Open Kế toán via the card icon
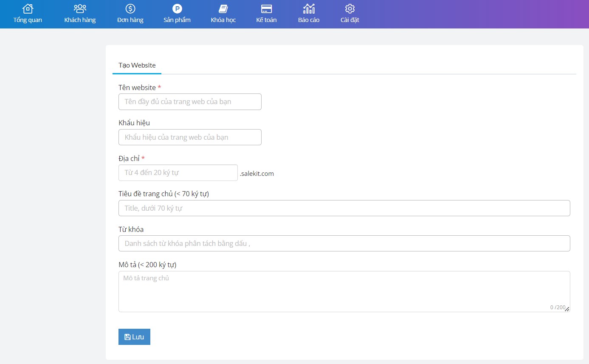 [266, 8]
